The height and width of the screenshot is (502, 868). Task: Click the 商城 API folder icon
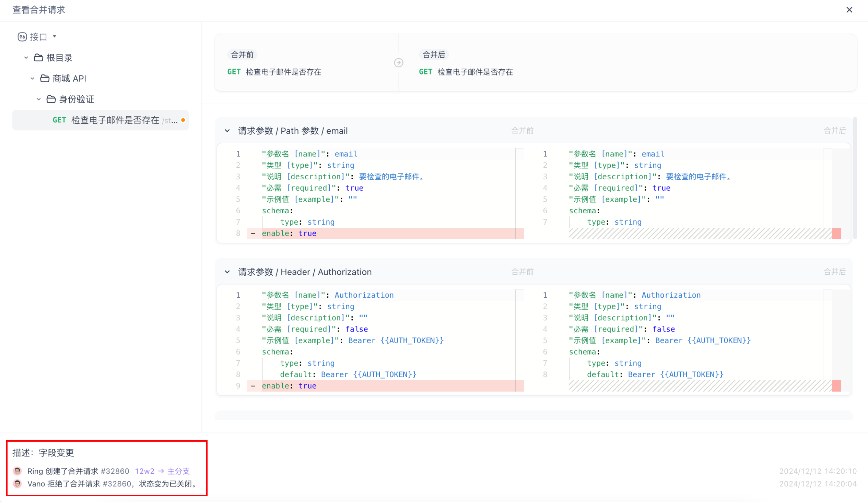(45, 79)
